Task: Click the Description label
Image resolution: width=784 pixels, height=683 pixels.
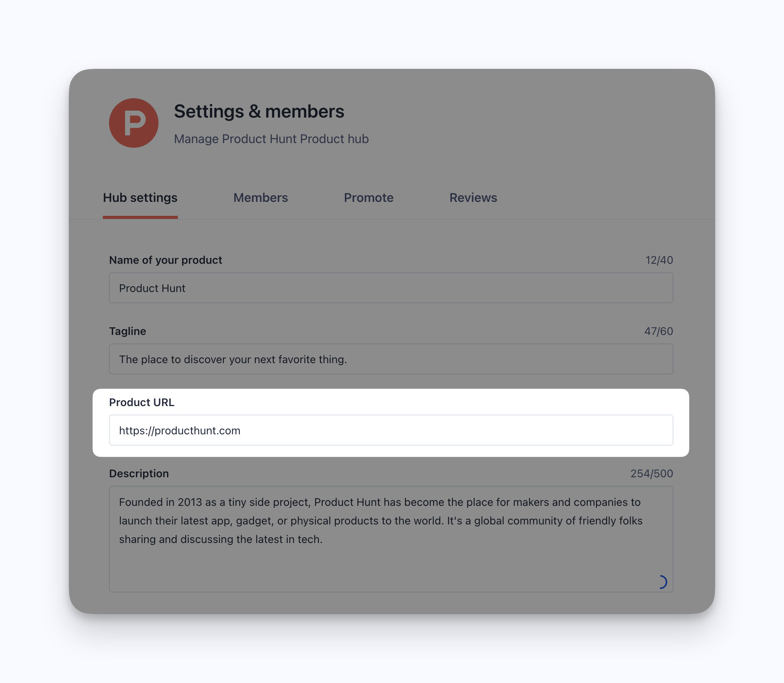Action: click(139, 474)
